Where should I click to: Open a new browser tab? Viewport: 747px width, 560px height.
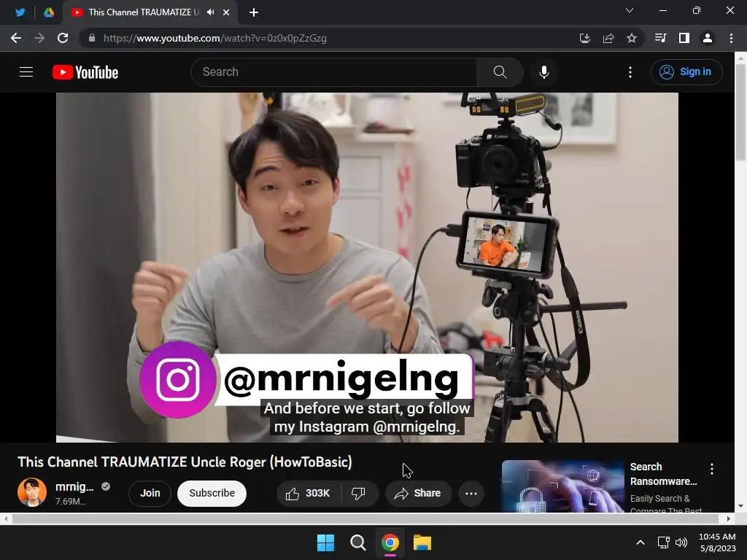point(254,12)
